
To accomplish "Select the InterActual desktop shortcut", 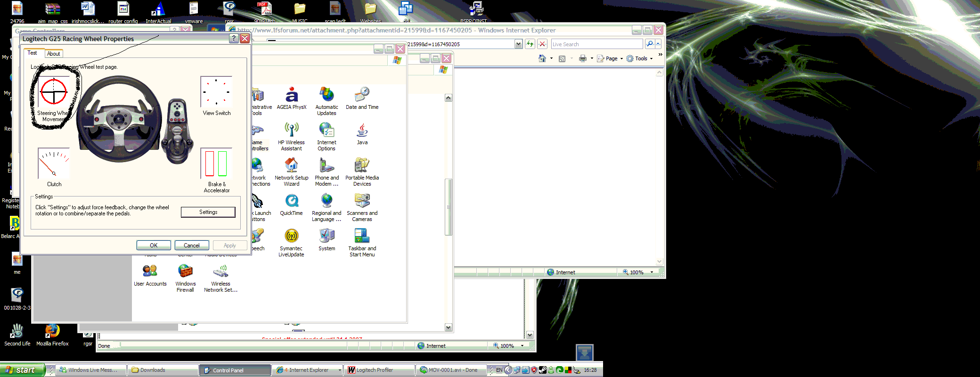I will (158, 13).
